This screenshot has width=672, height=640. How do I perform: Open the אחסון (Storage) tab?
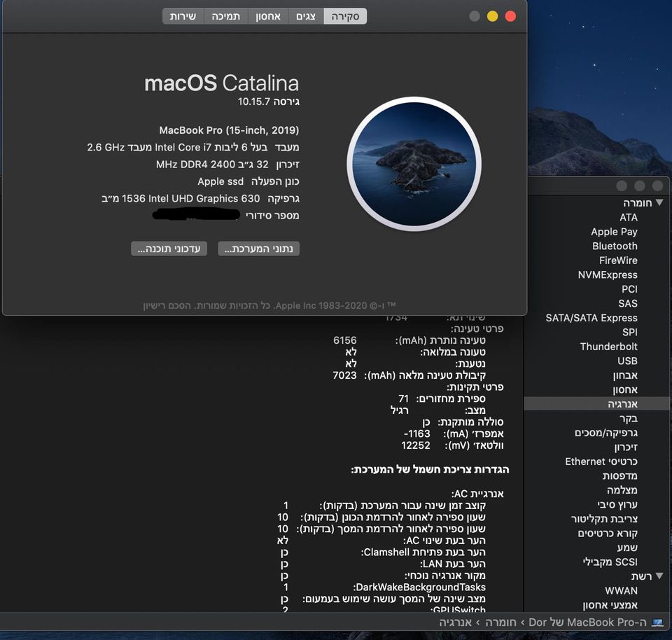click(267, 16)
